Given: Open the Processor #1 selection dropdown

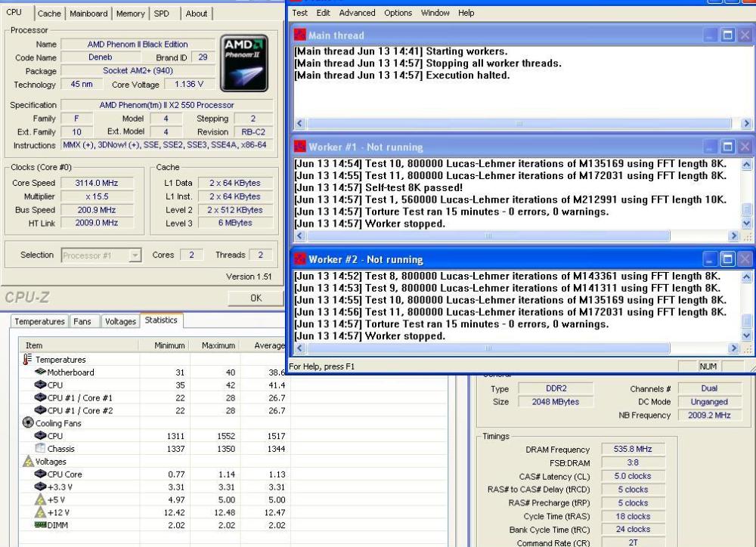Looking at the screenshot, I should pyautogui.click(x=135, y=255).
